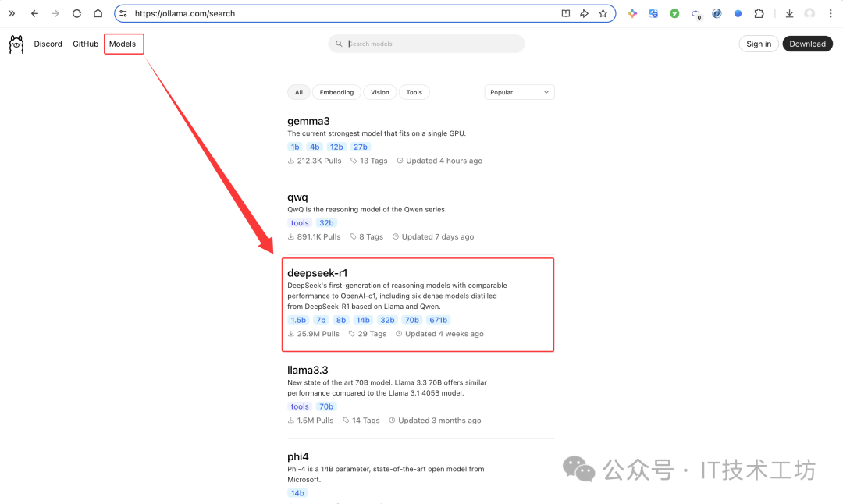
Task: Reload the page
Action: coord(76,13)
